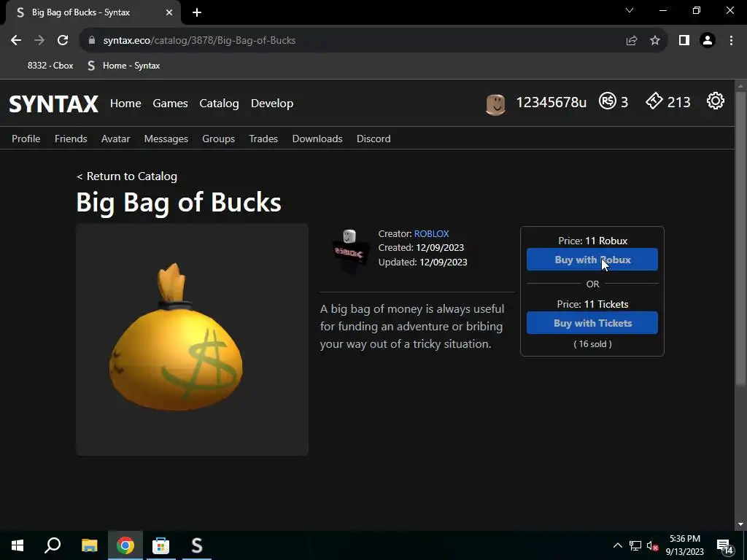Screen dimensions: 747x560
Task: Click the muted volume tray icon
Action: click(x=652, y=545)
